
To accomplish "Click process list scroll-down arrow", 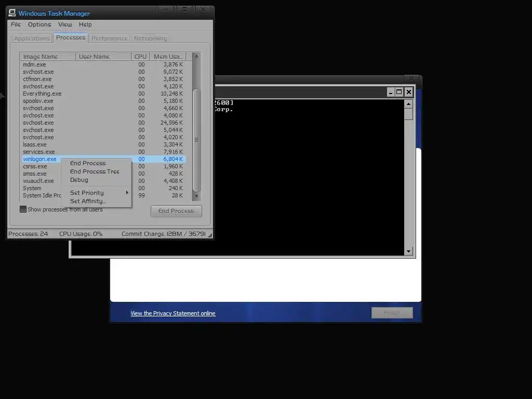I will [196, 196].
